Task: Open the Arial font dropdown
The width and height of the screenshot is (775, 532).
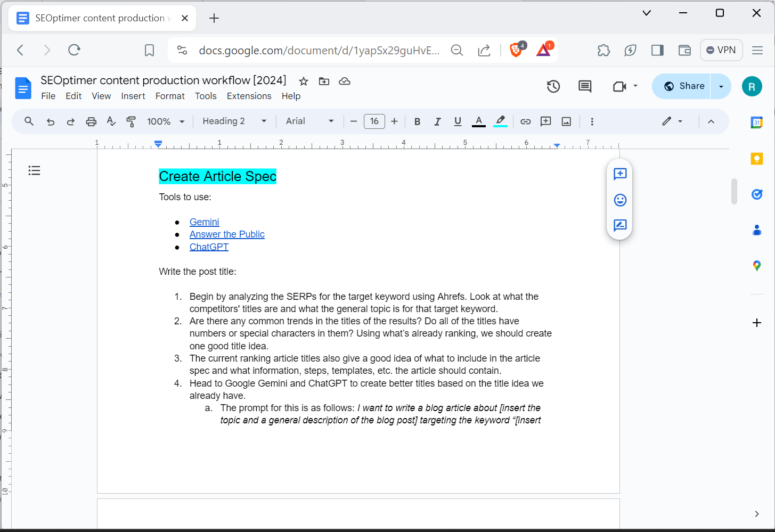Action: point(309,121)
